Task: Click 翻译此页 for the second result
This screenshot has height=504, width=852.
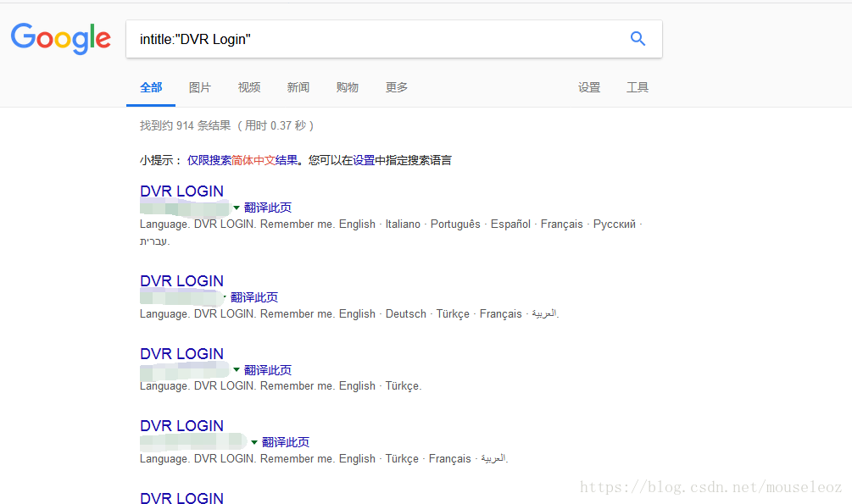Action: tap(254, 297)
